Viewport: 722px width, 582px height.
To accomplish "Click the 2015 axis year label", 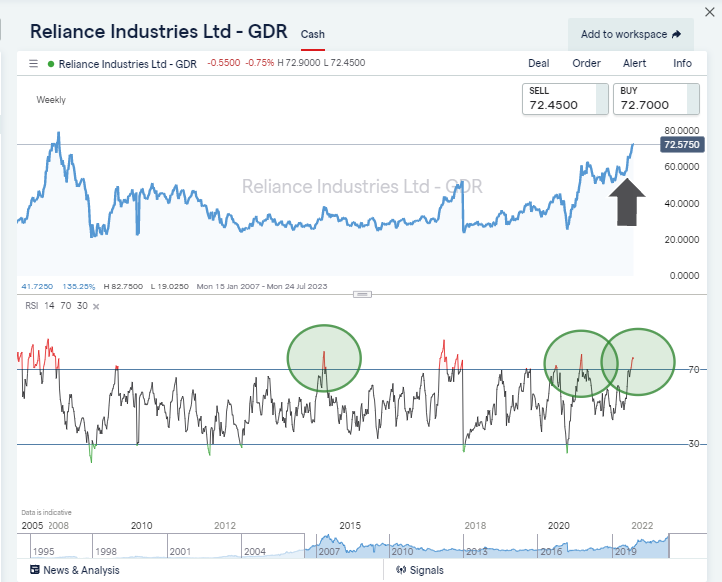I will click(x=350, y=525).
